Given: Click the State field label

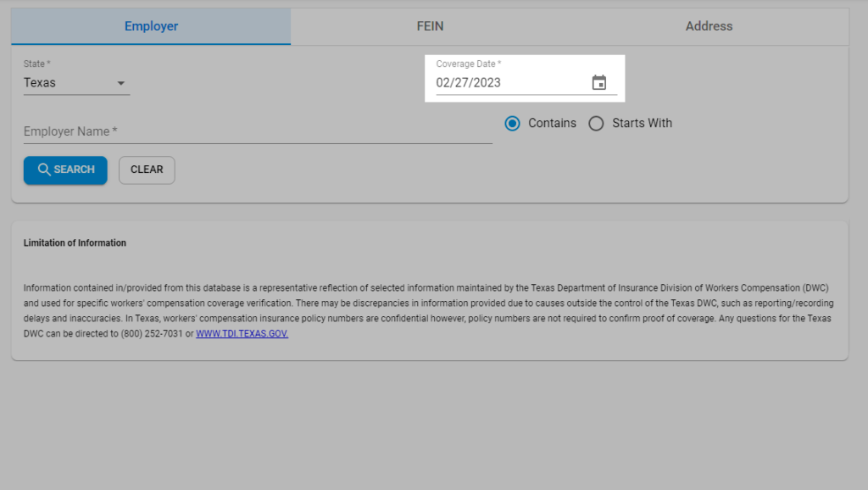Looking at the screenshot, I should (36, 64).
